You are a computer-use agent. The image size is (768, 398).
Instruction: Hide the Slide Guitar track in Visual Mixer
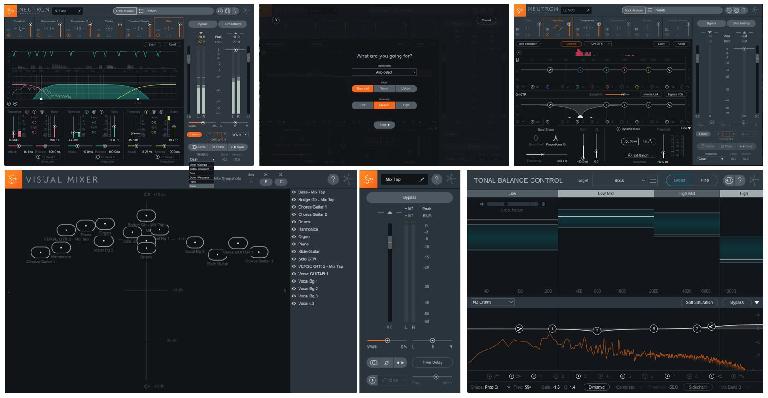[294, 251]
